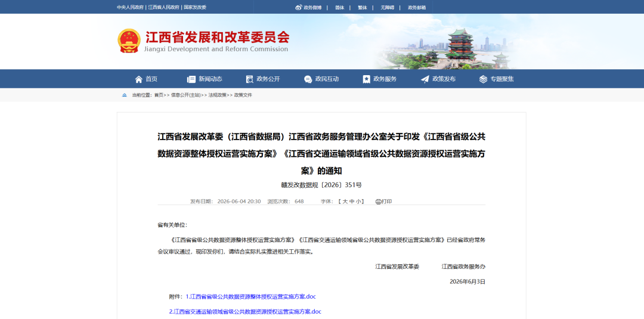Go to 政策文件 breadcrumb
Viewport: 644px width, 319px height.
tap(243, 95)
